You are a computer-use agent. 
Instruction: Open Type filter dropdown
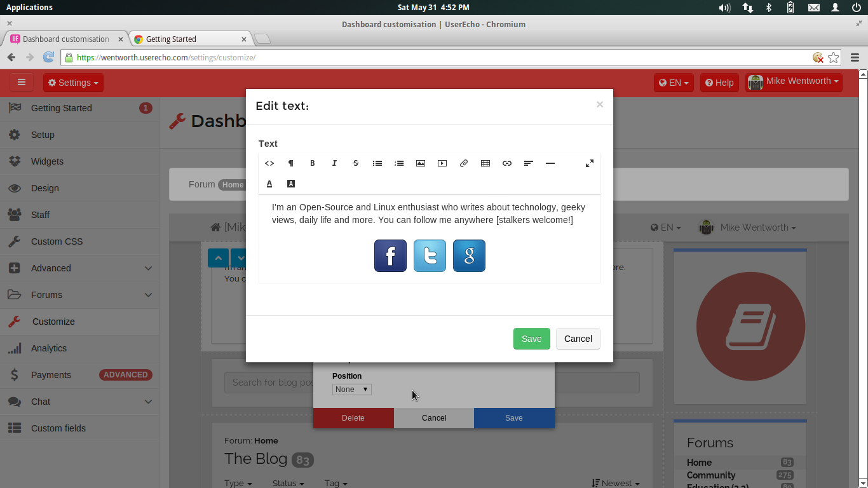click(x=238, y=483)
